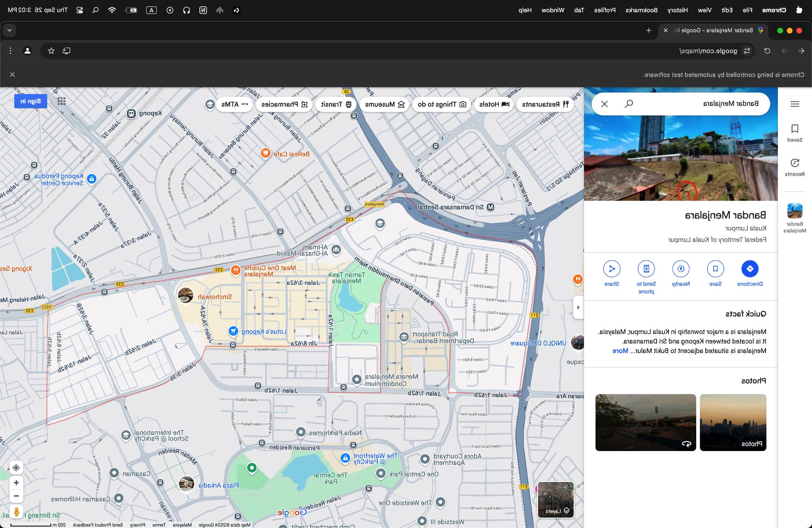Bookmark page with the star icon

[x=51, y=51]
